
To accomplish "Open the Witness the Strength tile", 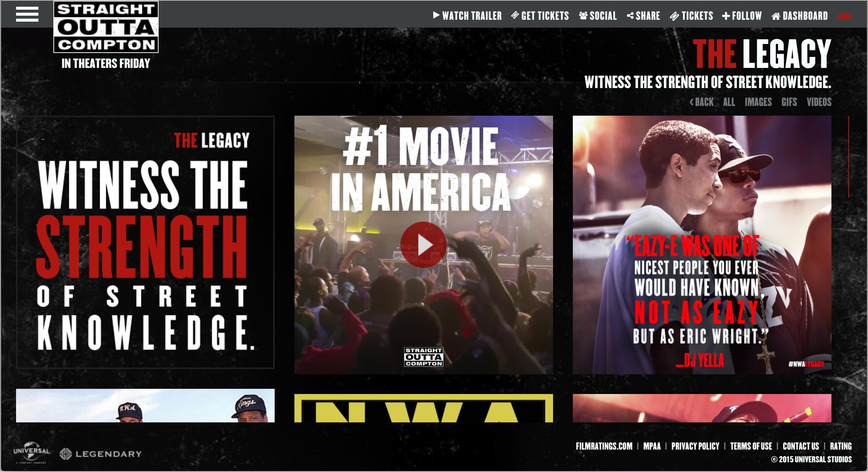I will pos(145,242).
